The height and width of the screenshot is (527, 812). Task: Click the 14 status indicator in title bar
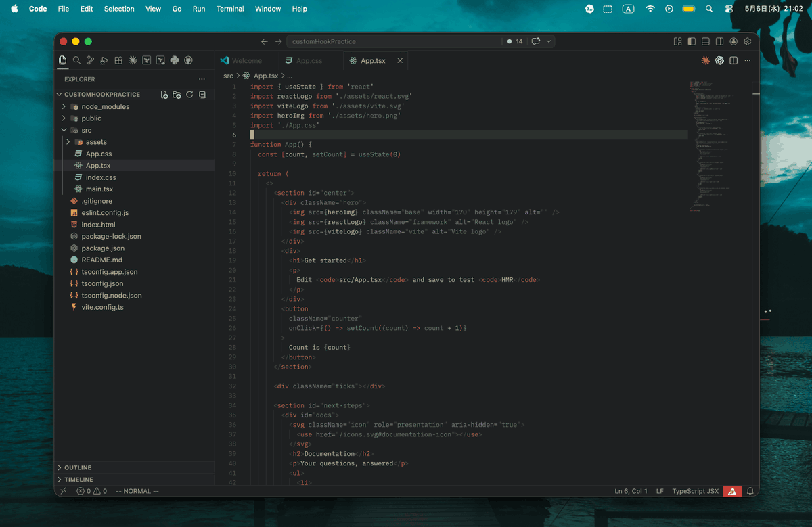pyautogui.click(x=516, y=41)
